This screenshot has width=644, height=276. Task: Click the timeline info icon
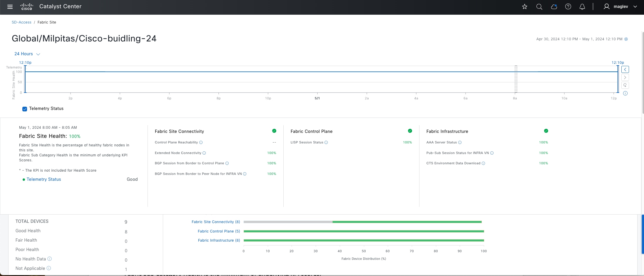625,93
